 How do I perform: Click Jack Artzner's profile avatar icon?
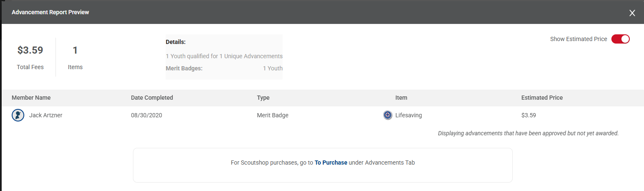click(18, 115)
